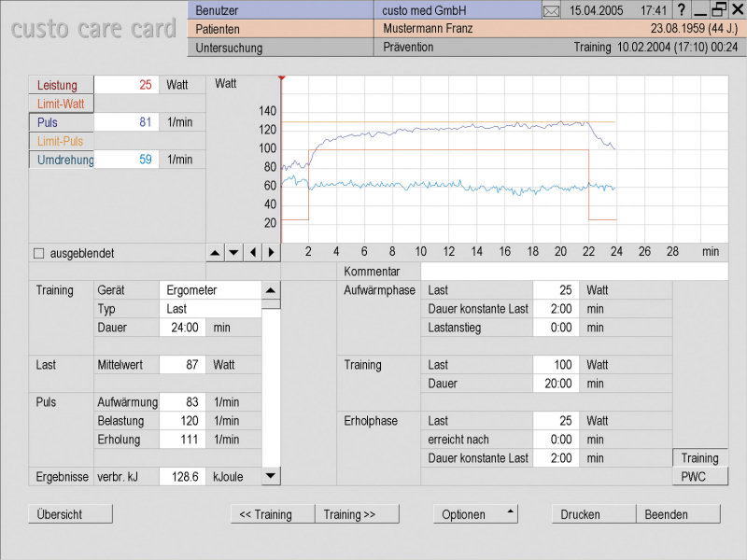The image size is (747, 560).
Task: Open the Optionen dropdown menu
Action: [474, 514]
